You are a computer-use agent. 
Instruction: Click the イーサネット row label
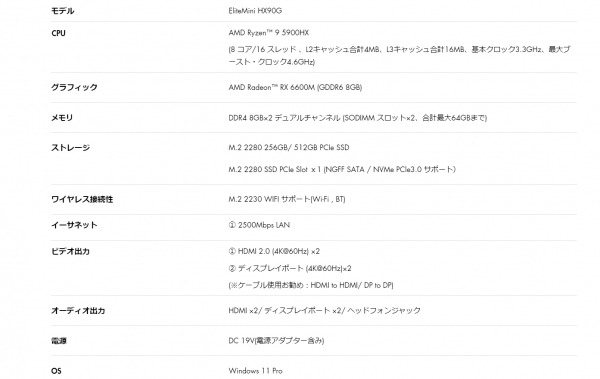tap(74, 225)
